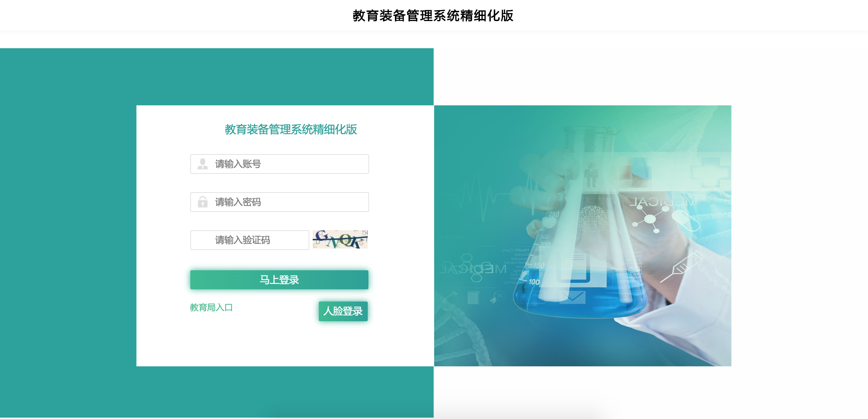Refresh the captcha verification image
The height and width of the screenshot is (419, 868).
pos(340,239)
